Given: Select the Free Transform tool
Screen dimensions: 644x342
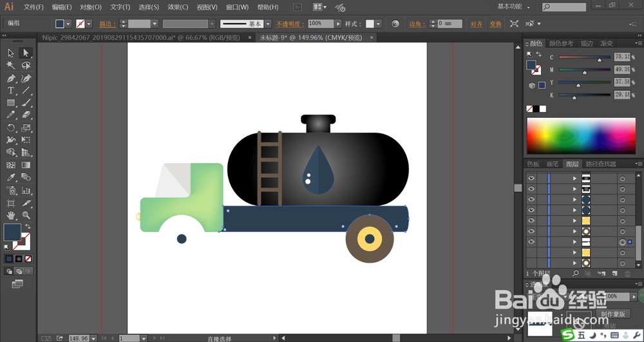Looking at the screenshot, I should coord(26,140).
